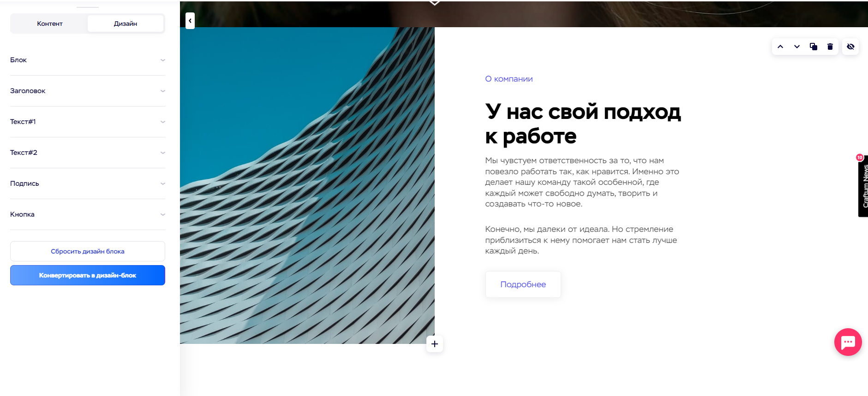
Task: Select the Дизайн tab
Action: tap(126, 24)
